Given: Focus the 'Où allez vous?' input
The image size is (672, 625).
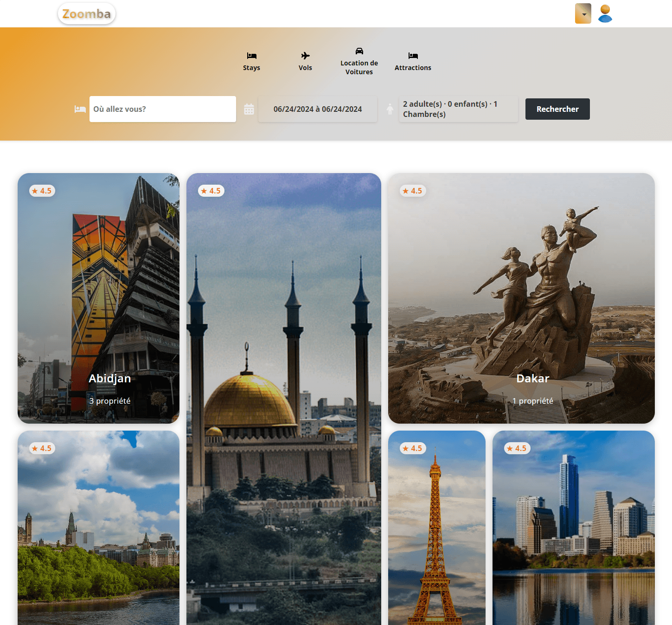Looking at the screenshot, I should pos(163,109).
